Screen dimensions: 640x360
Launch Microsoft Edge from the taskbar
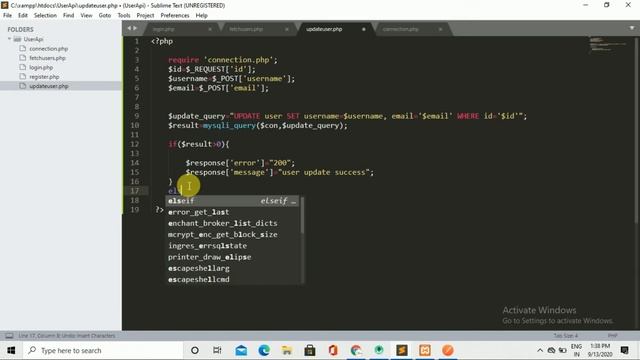pyautogui.click(x=264, y=350)
